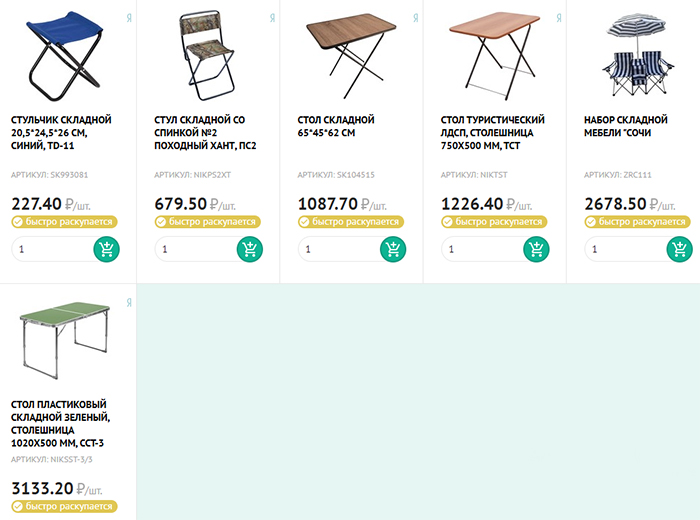Open СТУЛЬЧИК СКЛАДНОЙ product title link
Viewport: 700px width, 520px height.
61,133
